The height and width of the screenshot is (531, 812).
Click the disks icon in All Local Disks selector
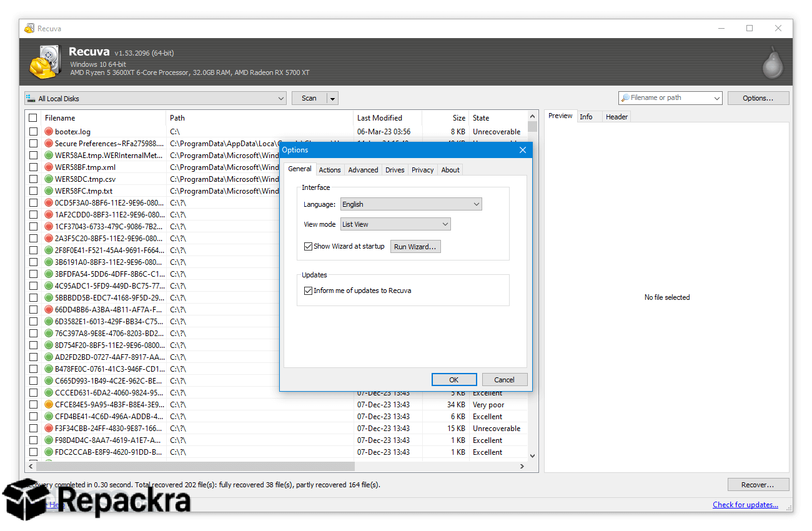pos(31,99)
